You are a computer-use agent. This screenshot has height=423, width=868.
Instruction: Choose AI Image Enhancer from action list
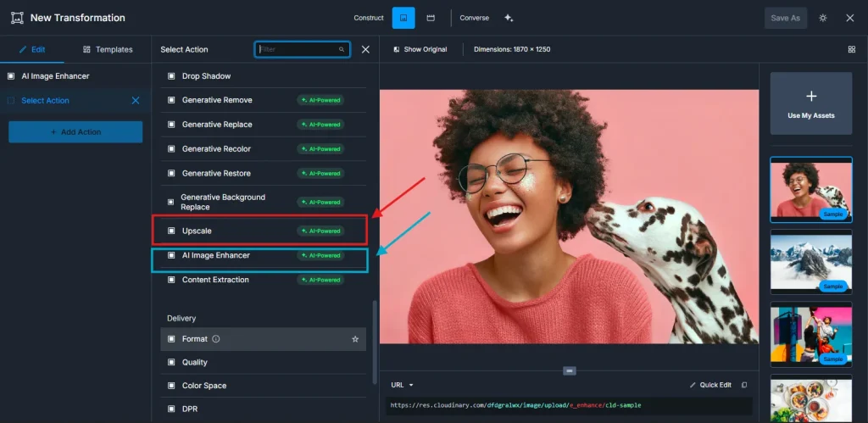point(263,255)
